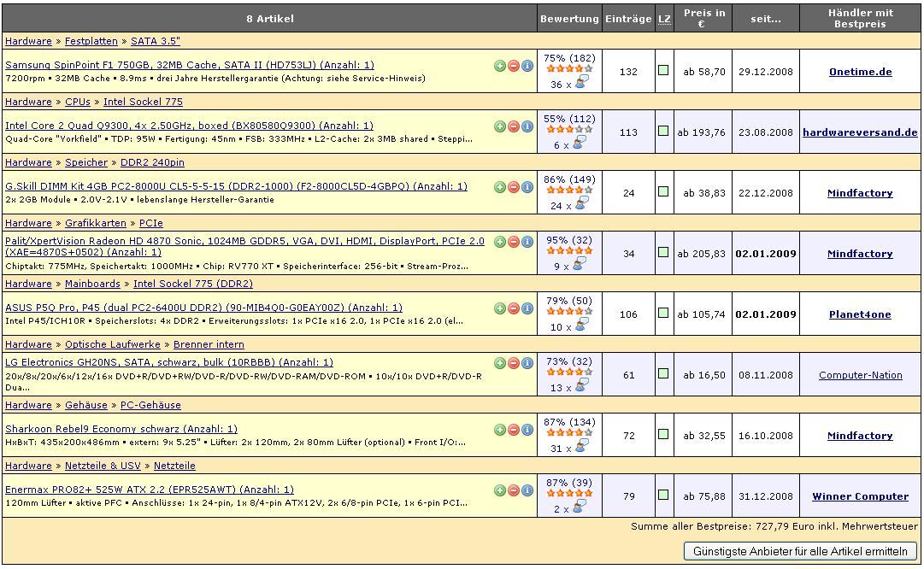Open Mindfactory link in Sharkoon Rebel9 row
This screenshot has width=924, height=569.
pos(860,436)
